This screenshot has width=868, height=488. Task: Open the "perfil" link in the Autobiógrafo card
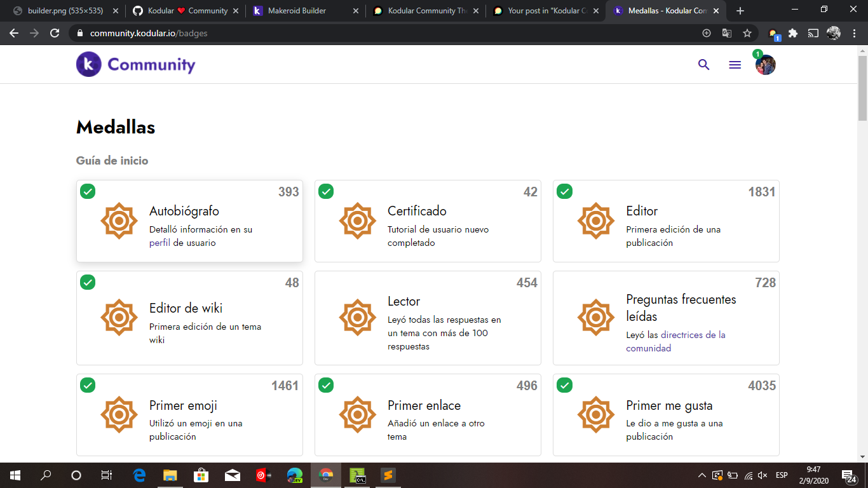[159, 243]
